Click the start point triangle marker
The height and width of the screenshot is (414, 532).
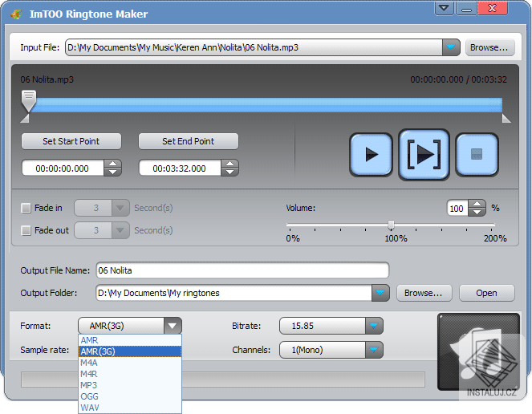24,118
